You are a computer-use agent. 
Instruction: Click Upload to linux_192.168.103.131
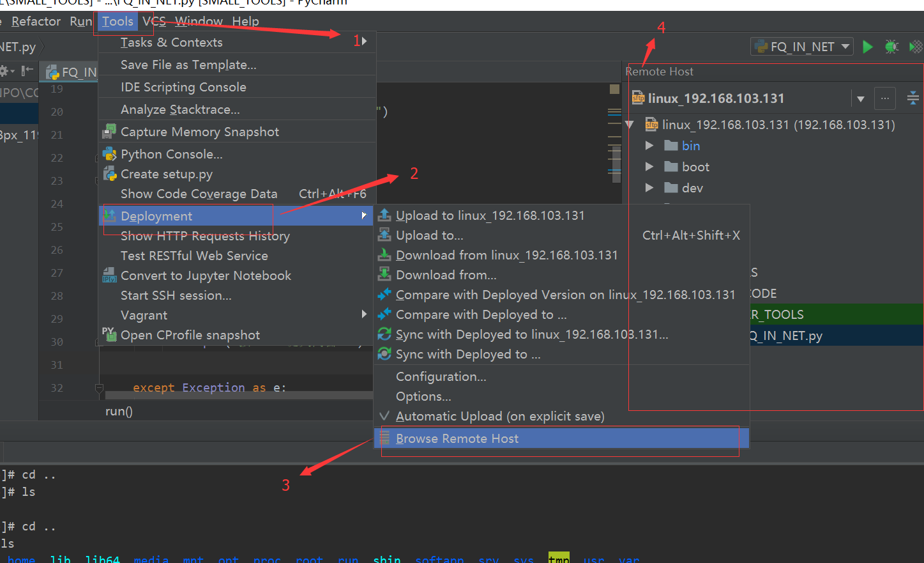(490, 215)
